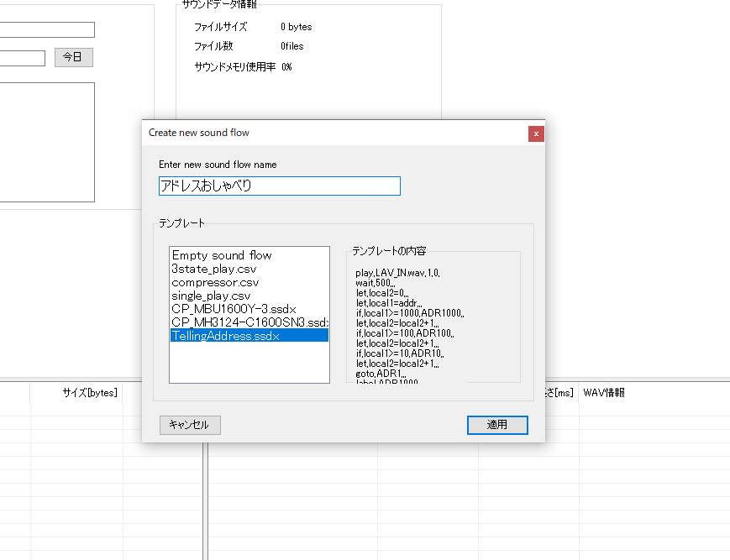Close the Create new sound flow dialog
The image size is (730, 560).
click(x=536, y=133)
